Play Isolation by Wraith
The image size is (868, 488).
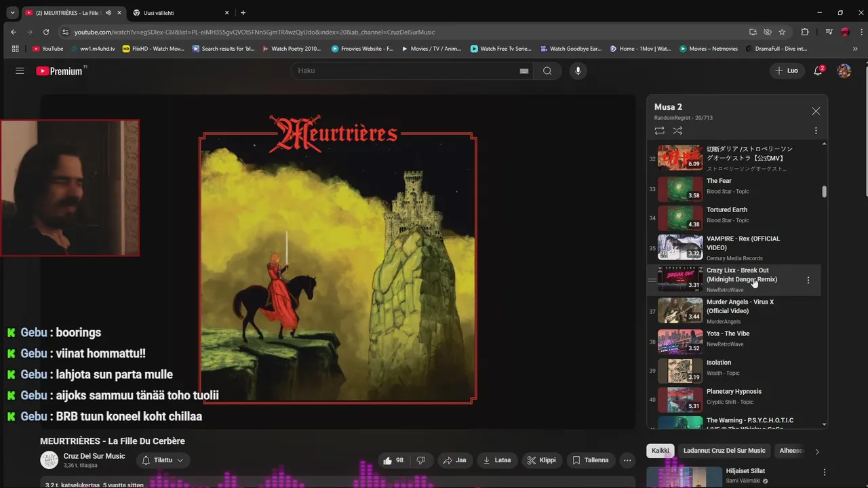pos(734,371)
